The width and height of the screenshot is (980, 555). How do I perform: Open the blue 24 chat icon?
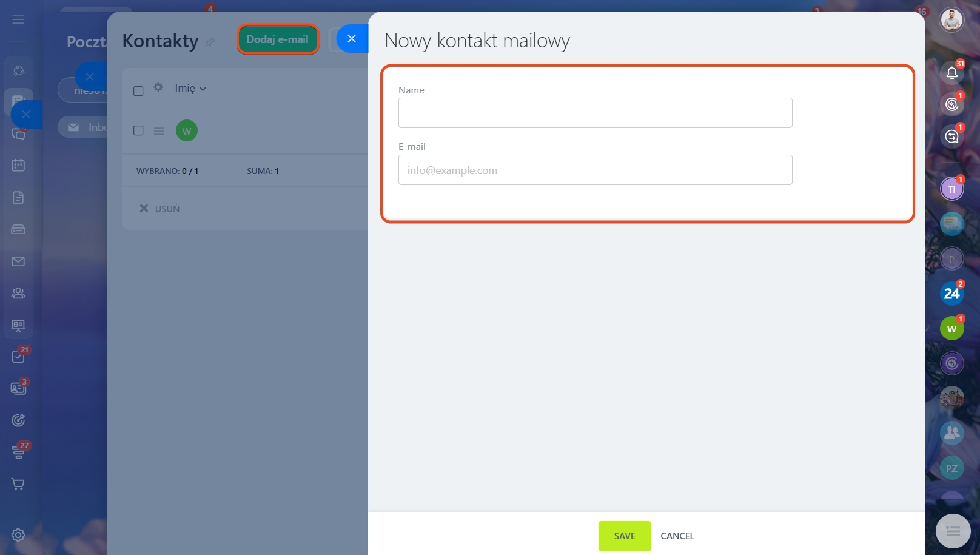(952, 294)
